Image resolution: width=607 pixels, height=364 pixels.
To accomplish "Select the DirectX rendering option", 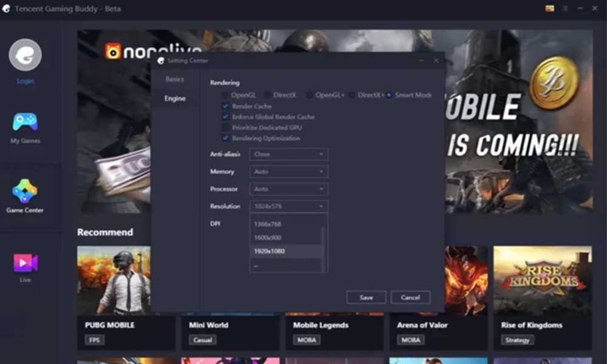I will point(267,95).
